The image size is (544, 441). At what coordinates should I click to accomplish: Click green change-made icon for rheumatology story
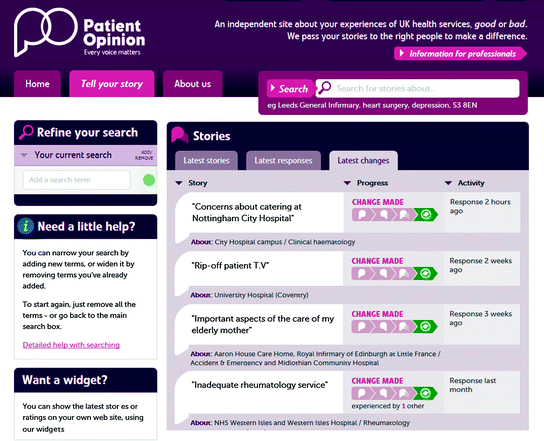pyautogui.click(x=425, y=393)
